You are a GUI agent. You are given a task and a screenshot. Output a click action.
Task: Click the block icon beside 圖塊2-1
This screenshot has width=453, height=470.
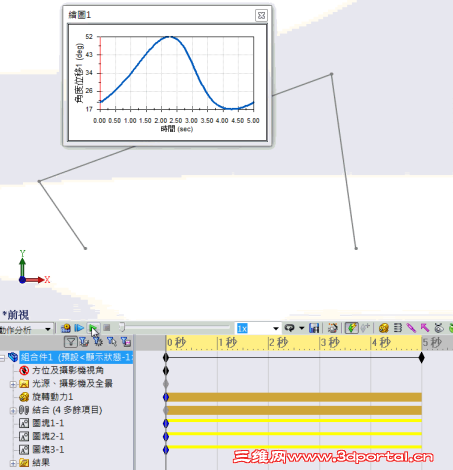(x=24, y=436)
